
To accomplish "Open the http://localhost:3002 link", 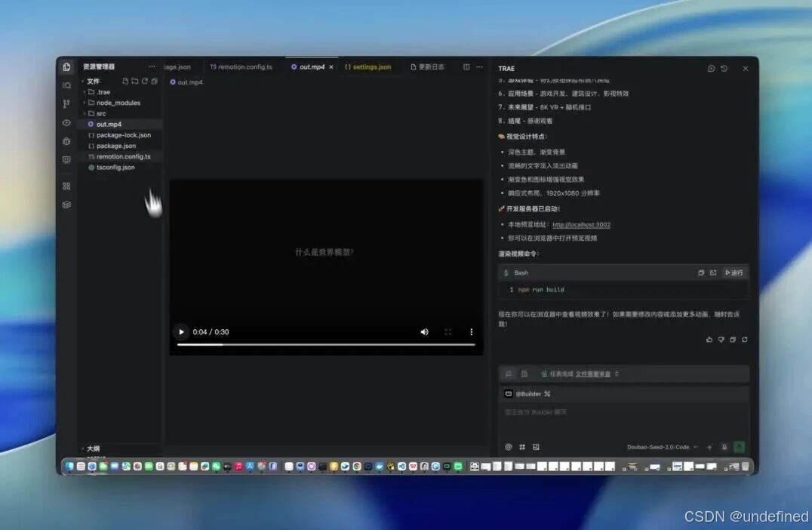I will point(581,225).
